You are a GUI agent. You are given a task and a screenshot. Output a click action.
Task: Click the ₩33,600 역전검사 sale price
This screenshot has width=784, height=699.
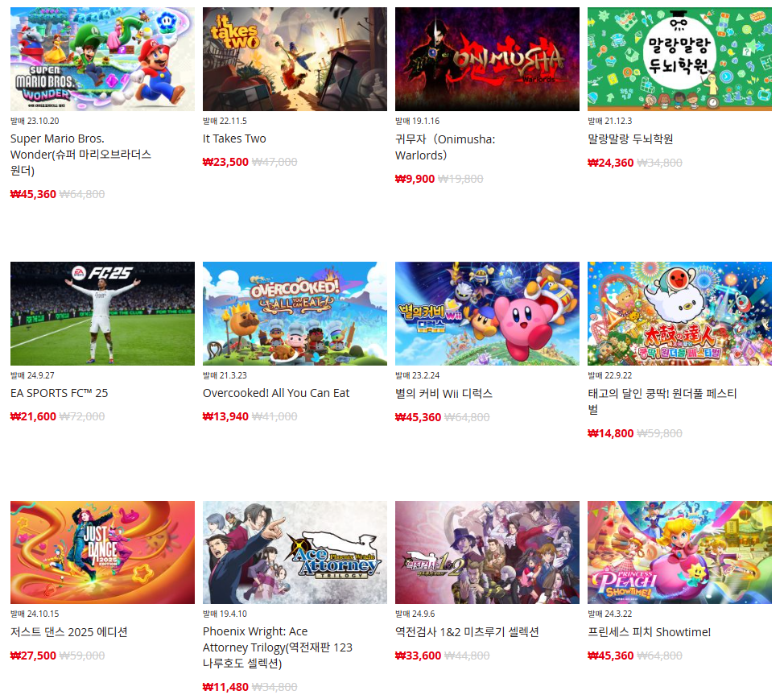click(418, 656)
